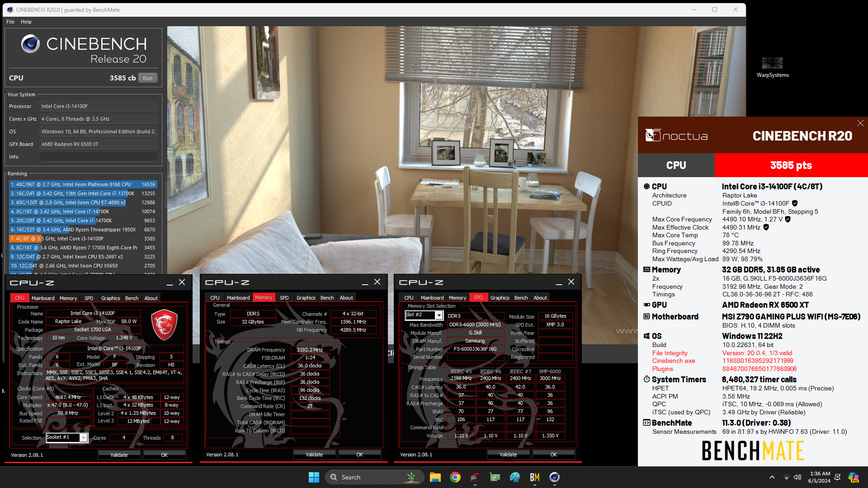Click the Windows OS icon in BenchMate
Image resolution: width=868 pixels, height=488 pixels.
click(x=646, y=336)
